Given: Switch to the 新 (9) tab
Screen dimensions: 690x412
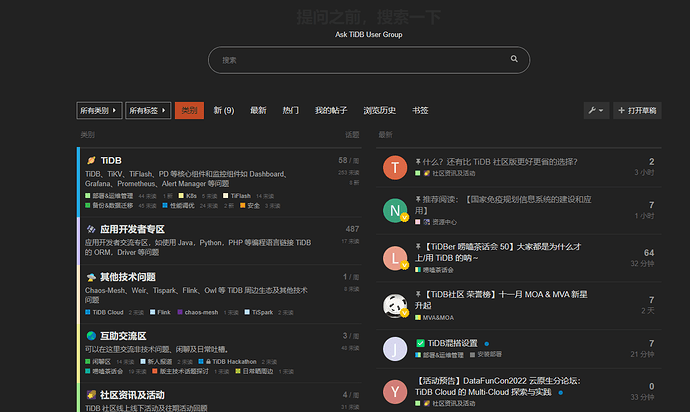Looking at the screenshot, I should pyautogui.click(x=224, y=110).
